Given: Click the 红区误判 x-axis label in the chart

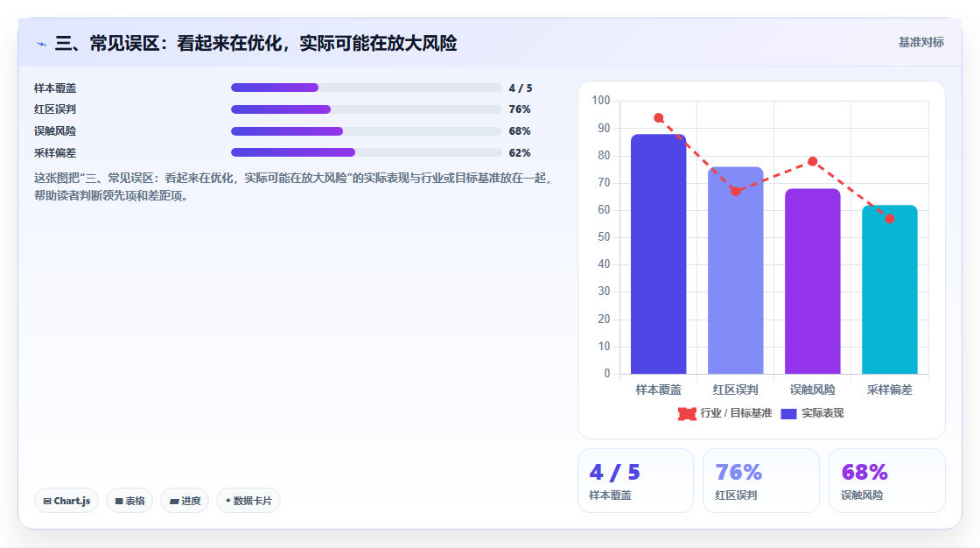Looking at the screenshot, I should [735, 390].
